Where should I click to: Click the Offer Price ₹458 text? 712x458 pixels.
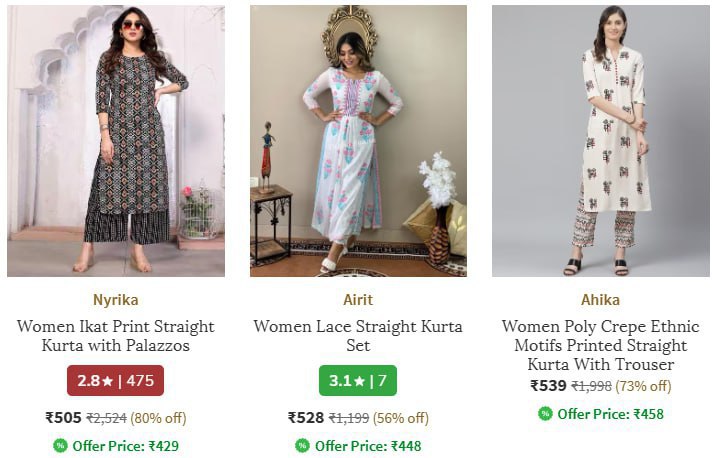[610, 414]
